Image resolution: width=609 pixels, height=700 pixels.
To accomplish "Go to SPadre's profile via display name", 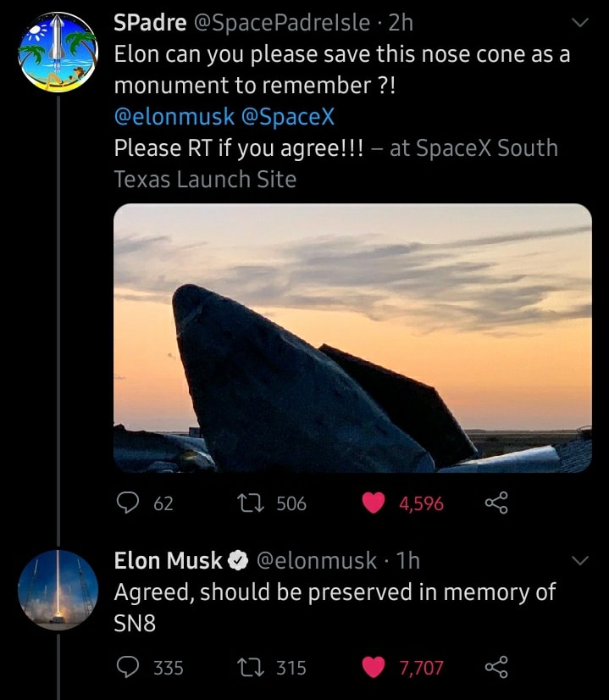I will click(x=150, y=24).
